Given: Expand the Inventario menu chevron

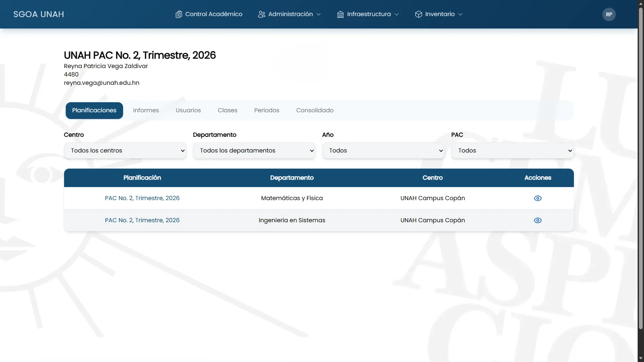Looking at the screenshot, I should click(x=460, y=14).
